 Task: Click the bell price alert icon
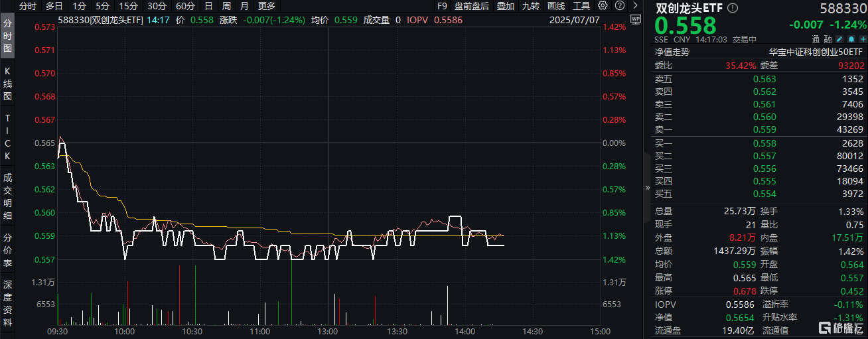tap(851, 40)
